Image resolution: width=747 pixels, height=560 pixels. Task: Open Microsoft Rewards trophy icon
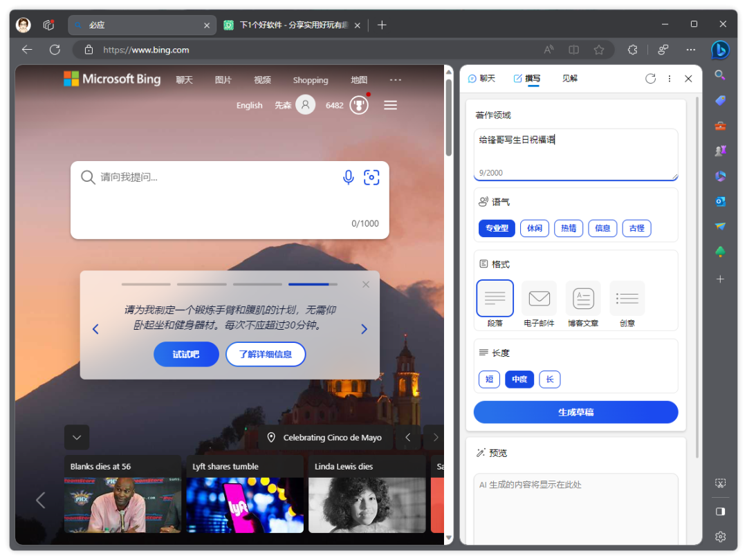click(x=359, y=105)
